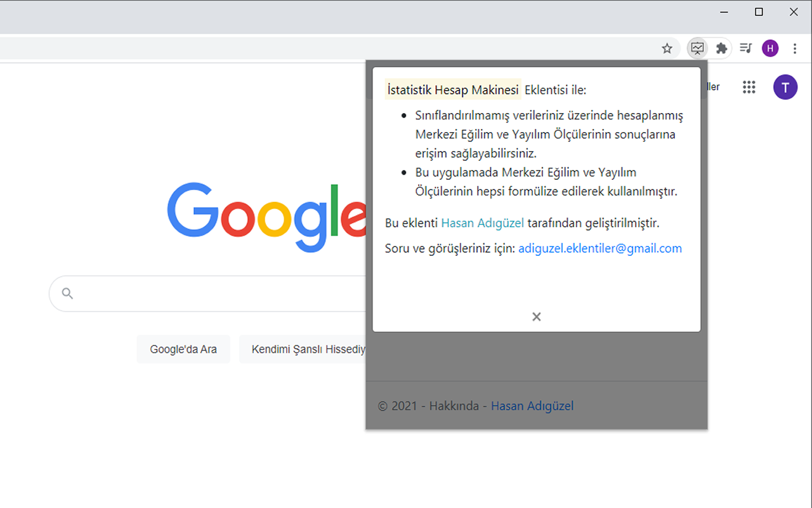This screenshot has height=508, width=812.
Task: Bookmark this page with the star icon
Action: (667, 48)
